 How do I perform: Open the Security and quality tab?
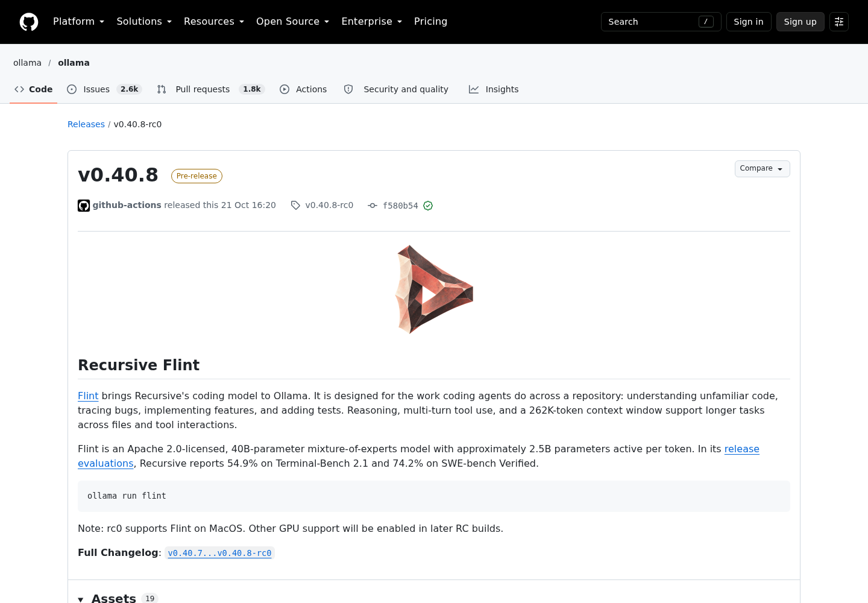(397, 89)
